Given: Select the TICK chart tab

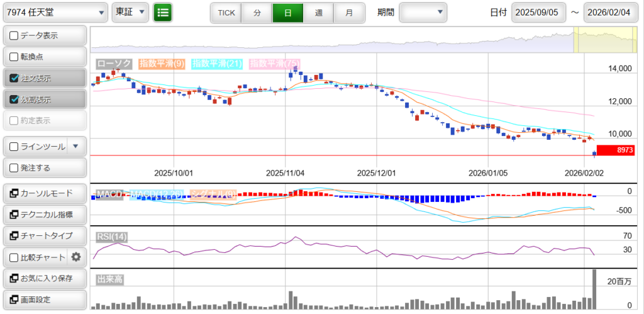Looking at the screenshot, I should click(x=226, y=13).
